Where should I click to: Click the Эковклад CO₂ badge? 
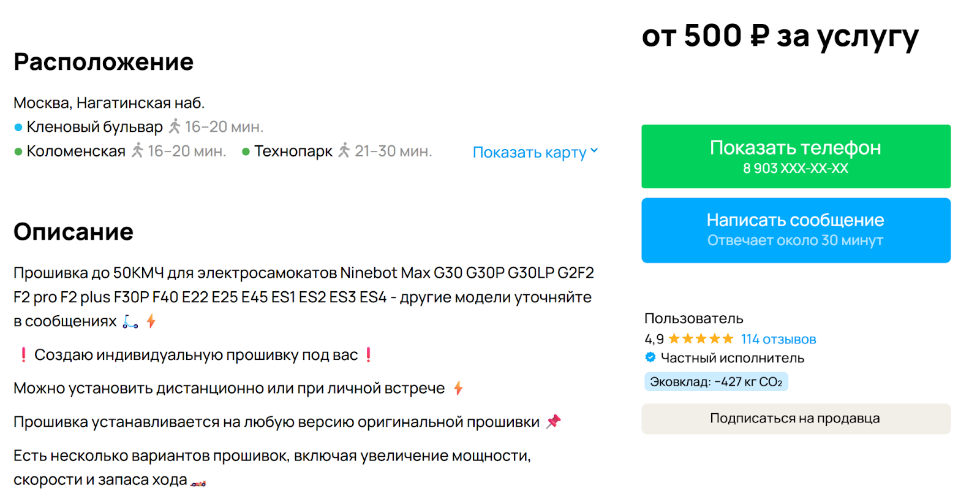point(715,382)
